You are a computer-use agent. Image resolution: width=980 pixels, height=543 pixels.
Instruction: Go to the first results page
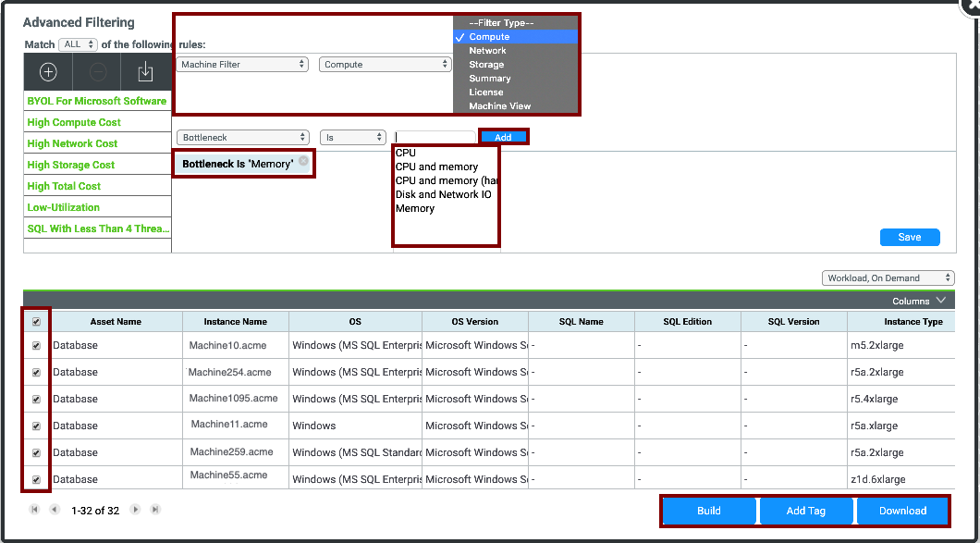coord(34,510)
